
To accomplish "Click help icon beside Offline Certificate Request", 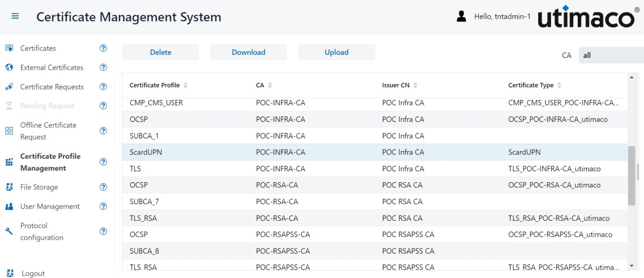I will pos(104,131).
